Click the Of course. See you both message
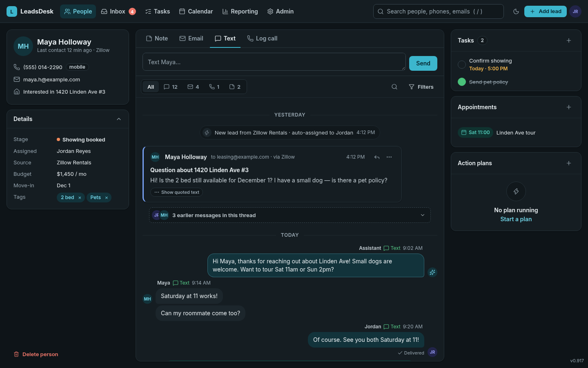The width and height of the screenshot is (588, 368). tap(366, 340)
